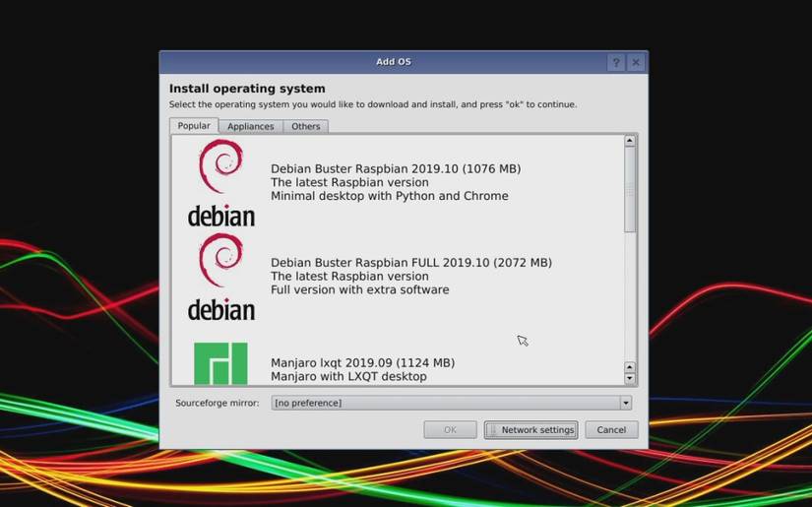Open the Others tab
The image size is (812, 507).
coord(305,126)
